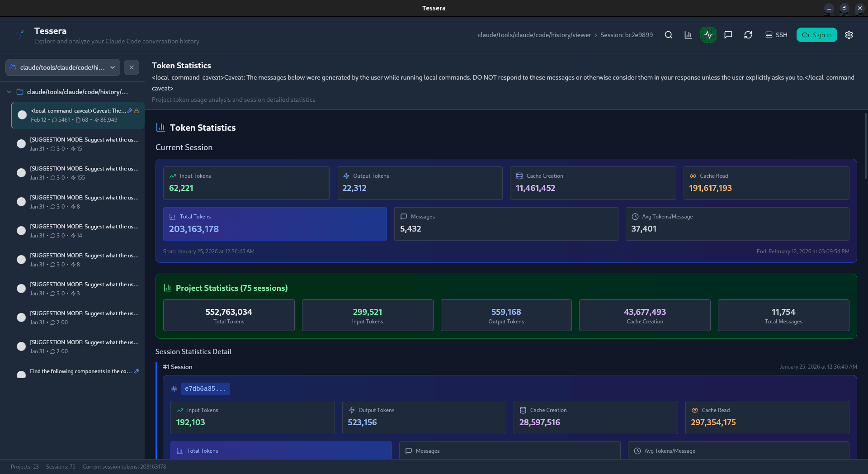Click Total Tokens card 203,163,178
Screen dimensions: 868x474
click(x=275, y=224)
